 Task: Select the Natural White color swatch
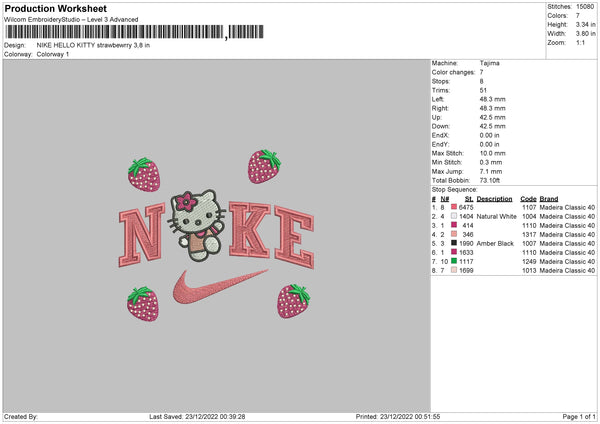pyautogui.click(x=454, y=216)
